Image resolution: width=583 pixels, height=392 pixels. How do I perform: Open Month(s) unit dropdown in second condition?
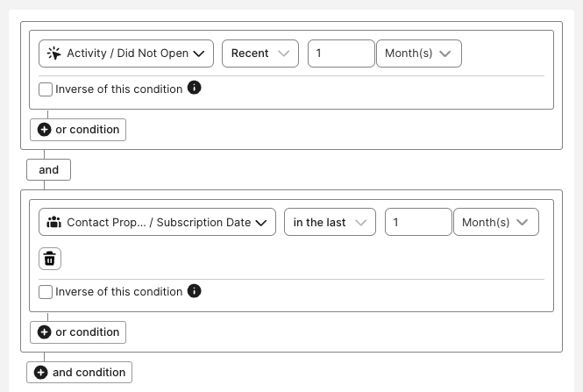pos(495,223)
